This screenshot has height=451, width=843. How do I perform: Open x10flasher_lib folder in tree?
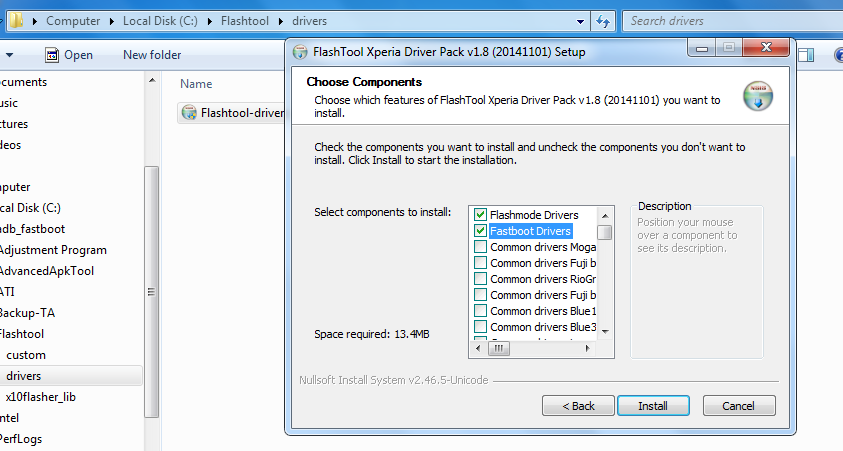pyautogui.click(x=40, y=397)
